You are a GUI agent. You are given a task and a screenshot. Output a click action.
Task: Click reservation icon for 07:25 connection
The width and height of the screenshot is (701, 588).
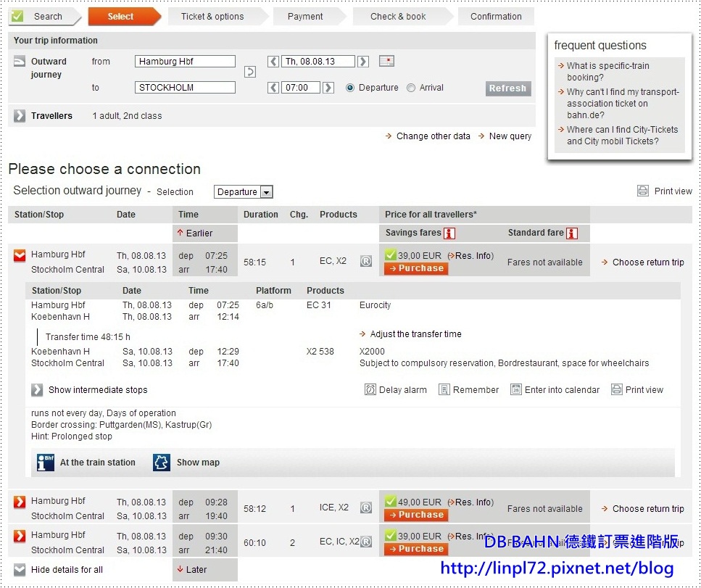point(366,261)
